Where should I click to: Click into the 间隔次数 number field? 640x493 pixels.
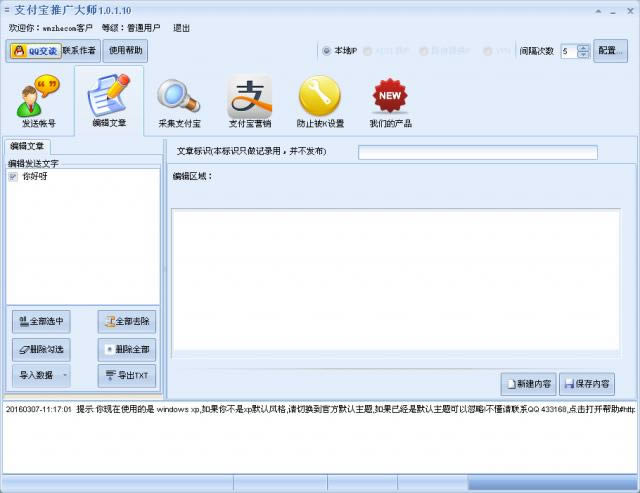(x=569, y=51)
